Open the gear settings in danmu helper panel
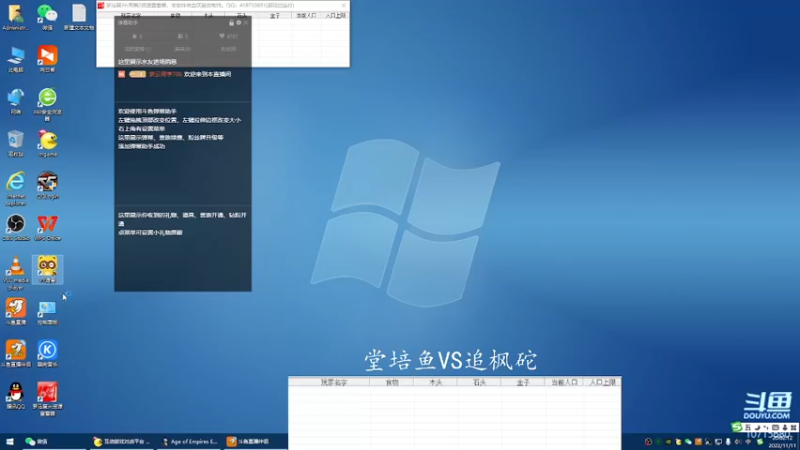The width and height of the screenshot is (800, 450). 239,23
